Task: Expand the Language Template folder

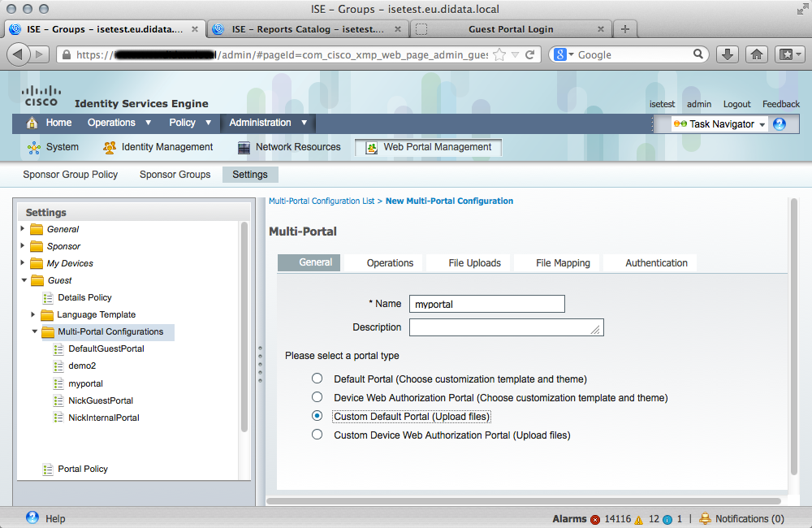Action: coord(32,314)
